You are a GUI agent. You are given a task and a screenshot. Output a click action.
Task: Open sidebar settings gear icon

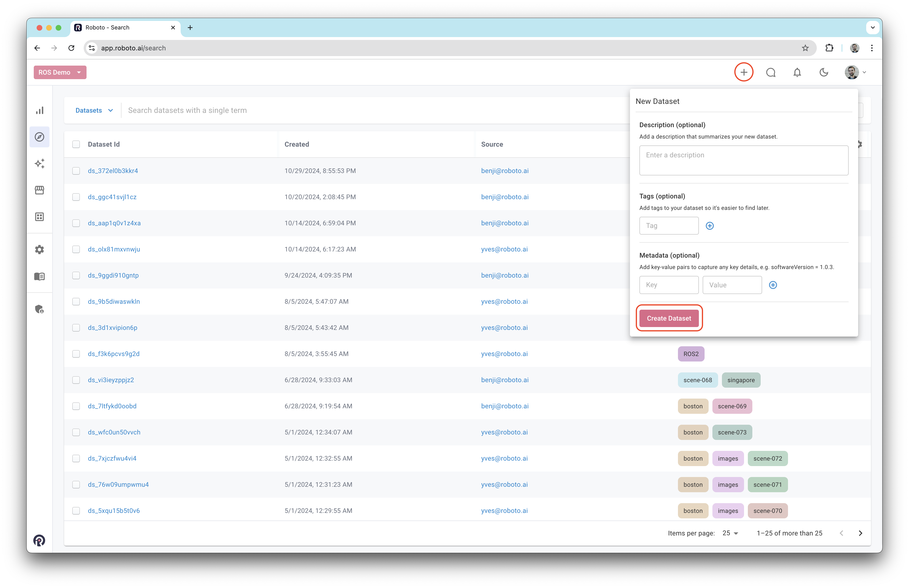point(40,250)
